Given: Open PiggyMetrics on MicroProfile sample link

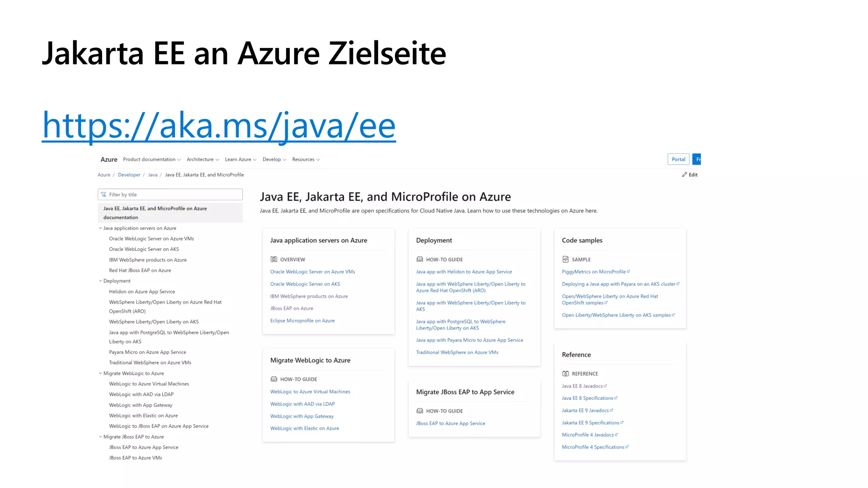Looking at the screenshot, I should [594, 272].
